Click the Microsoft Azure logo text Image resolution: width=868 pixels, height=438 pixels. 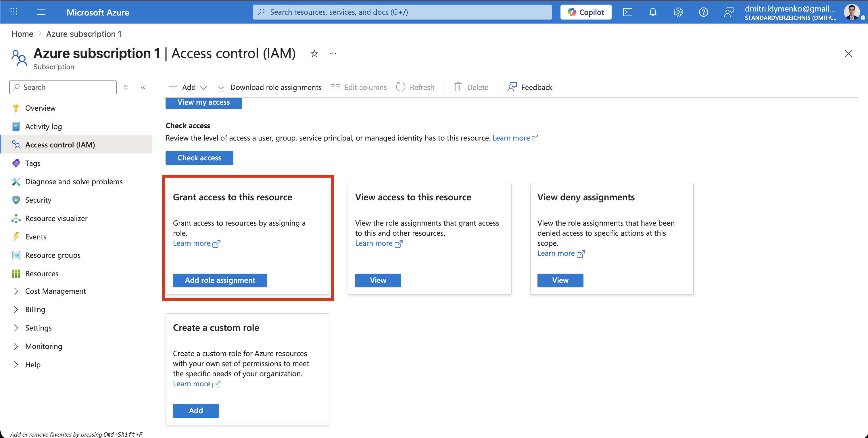tap(98, 12)
